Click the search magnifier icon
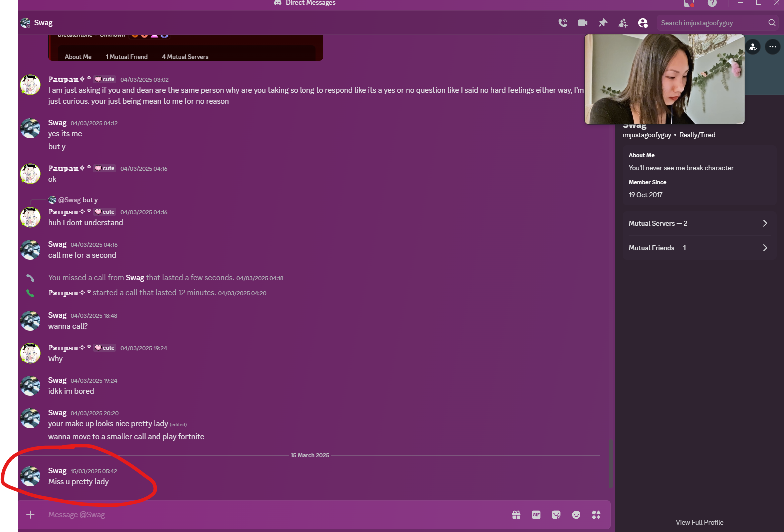 [x=772, y=23]
